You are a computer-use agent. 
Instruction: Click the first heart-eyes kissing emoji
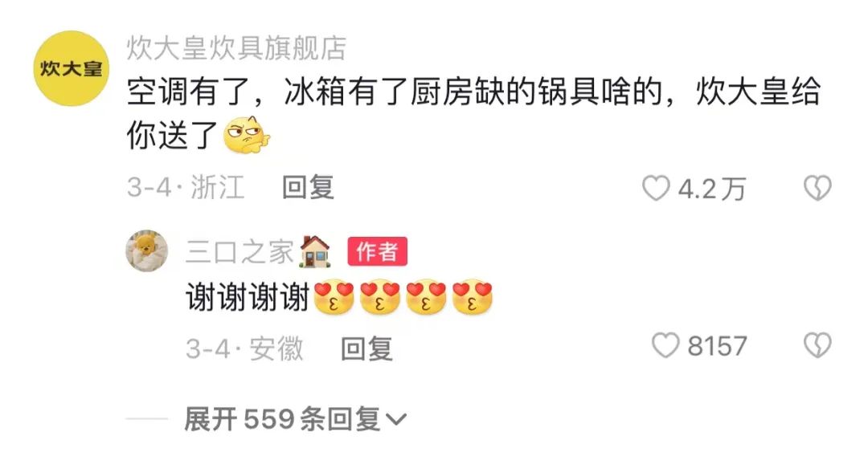pos(334,297)
